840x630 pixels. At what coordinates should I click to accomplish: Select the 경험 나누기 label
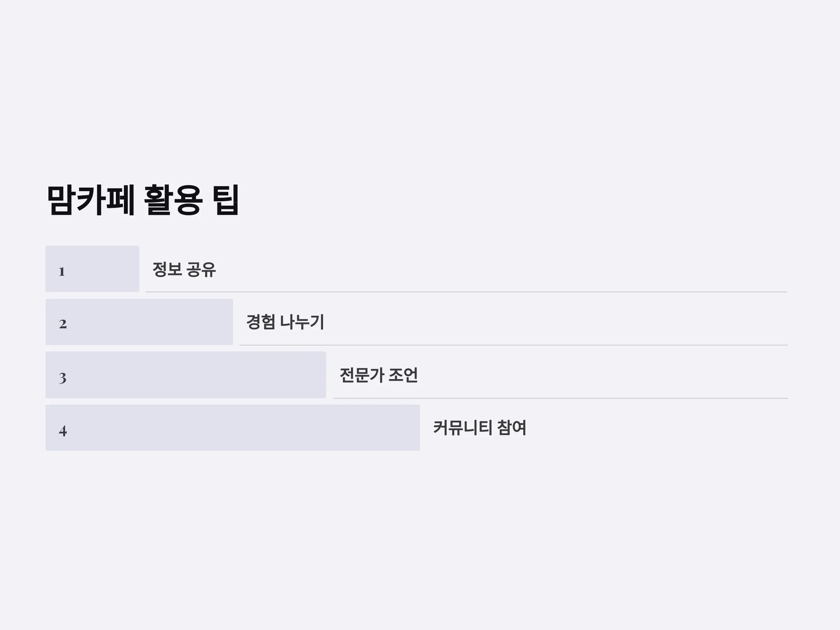pos(285,322)
